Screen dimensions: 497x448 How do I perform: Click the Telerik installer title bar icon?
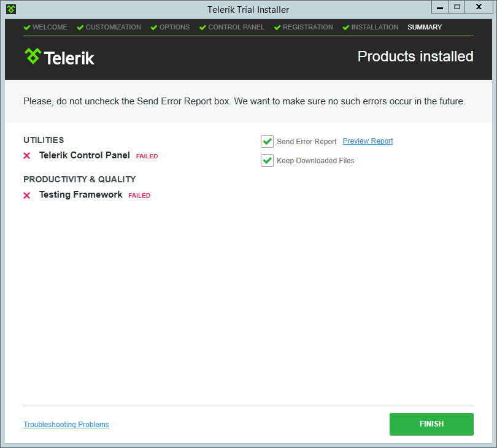(11, 9)
